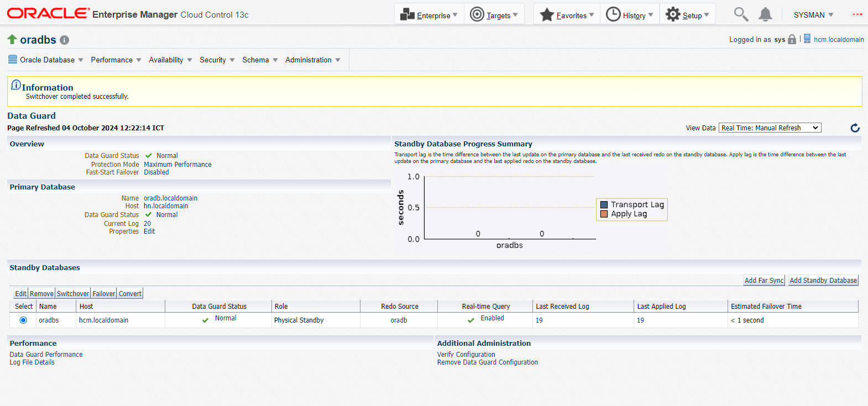This screenshot has height=406, width=868.
Task: Click Current Log 20 link
Action: tap(147, 224)
